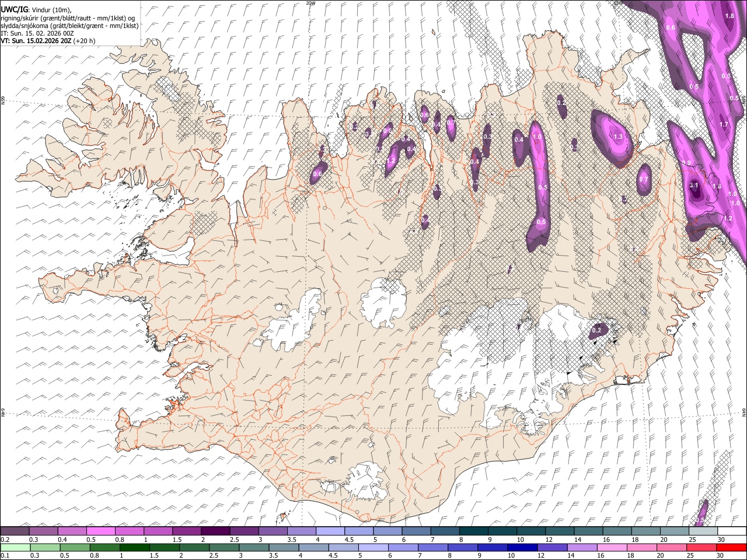Click the 1.8 value in the top right corner
Viewport: 747px width, 560px height.
pos(729,16)
